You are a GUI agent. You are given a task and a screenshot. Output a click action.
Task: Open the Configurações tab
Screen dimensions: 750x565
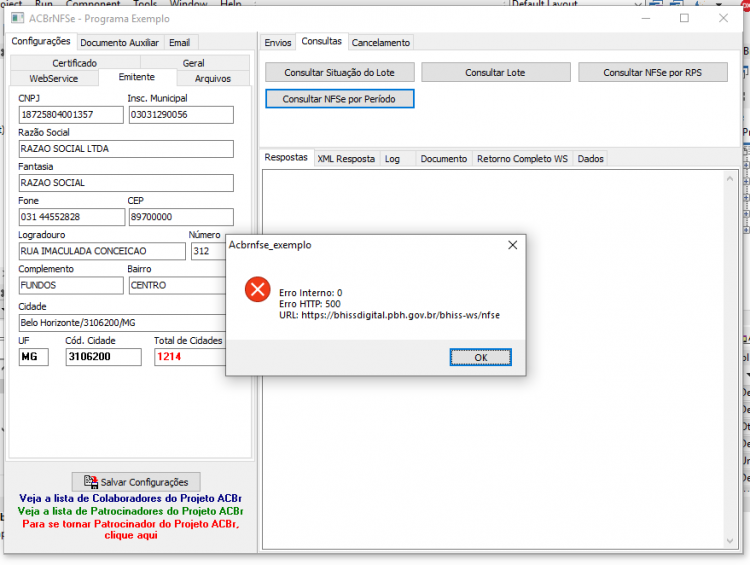coord(41,41)
